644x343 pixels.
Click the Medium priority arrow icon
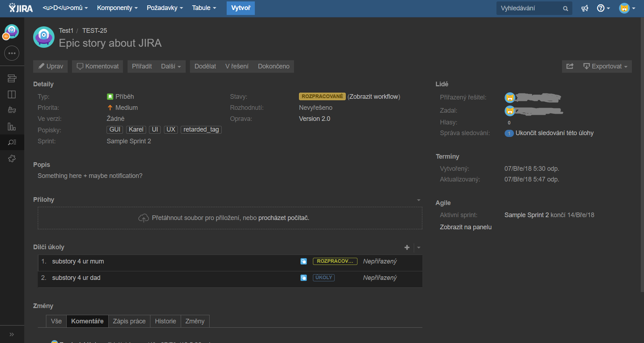coord(110,108)
